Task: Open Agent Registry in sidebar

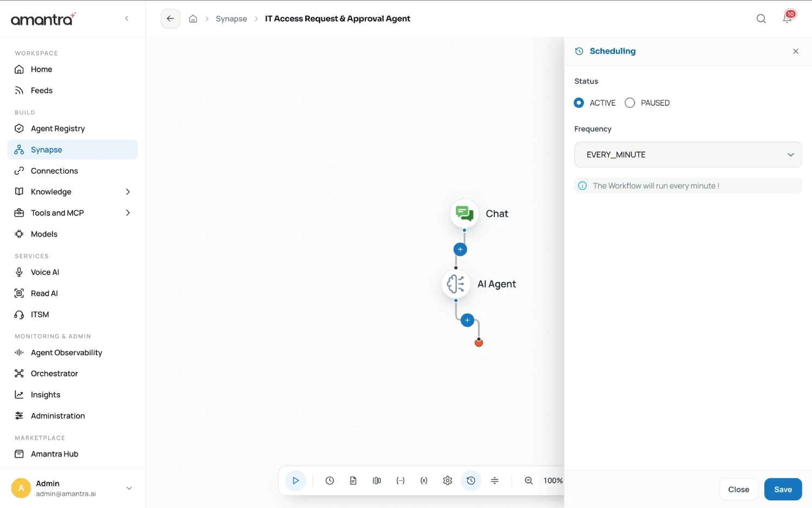Action: click(73, 128)
